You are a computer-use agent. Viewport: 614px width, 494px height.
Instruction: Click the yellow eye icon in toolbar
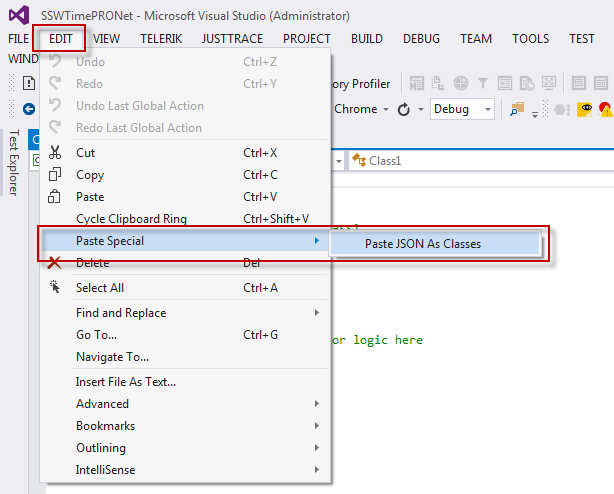(x=587, y=109)
